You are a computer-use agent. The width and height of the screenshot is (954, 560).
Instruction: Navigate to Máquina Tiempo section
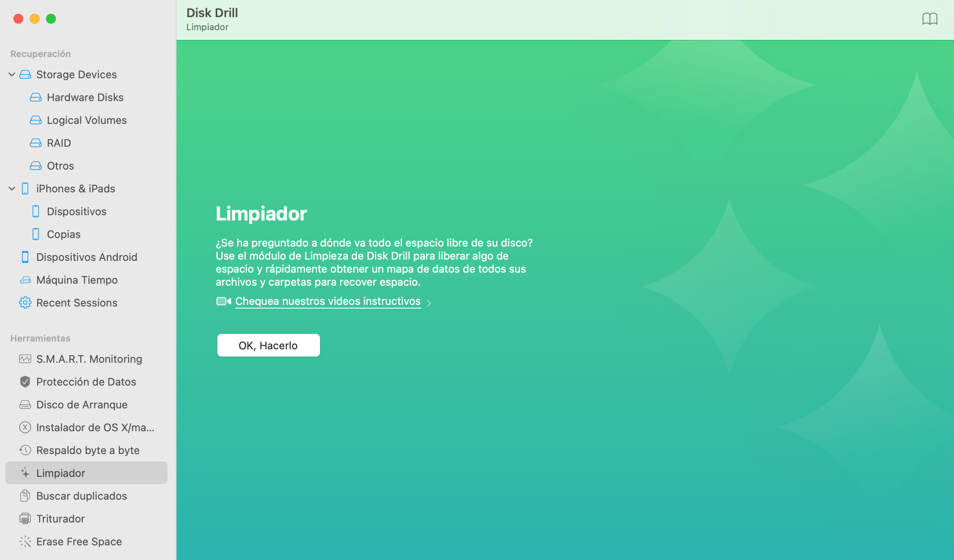[x=77, y=279]
